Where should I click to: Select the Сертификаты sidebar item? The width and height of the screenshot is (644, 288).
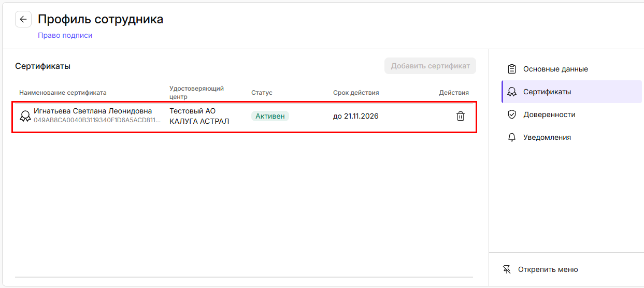click(x=547, y=92)
